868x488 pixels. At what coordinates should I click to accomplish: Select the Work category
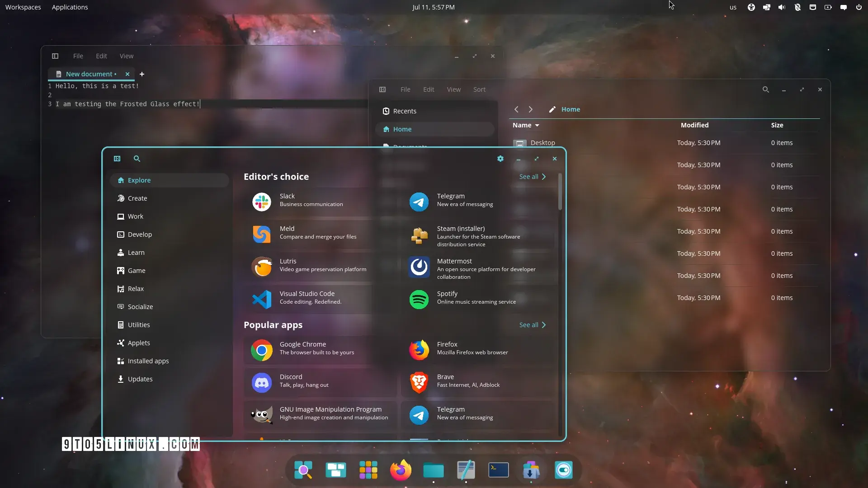(169, 216)
